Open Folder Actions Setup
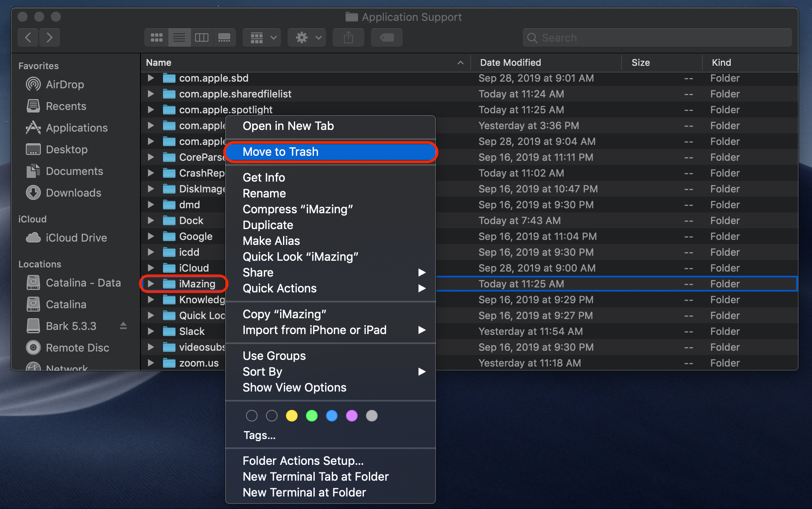Image resolution: width=812 pixels, height=509 pixels. [303, 461]
